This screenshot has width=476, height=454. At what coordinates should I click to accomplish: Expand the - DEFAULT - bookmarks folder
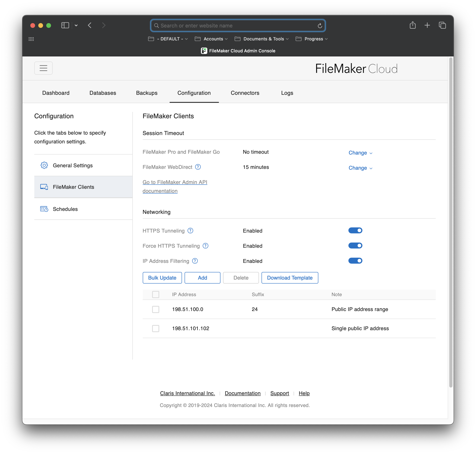(168, 39)
